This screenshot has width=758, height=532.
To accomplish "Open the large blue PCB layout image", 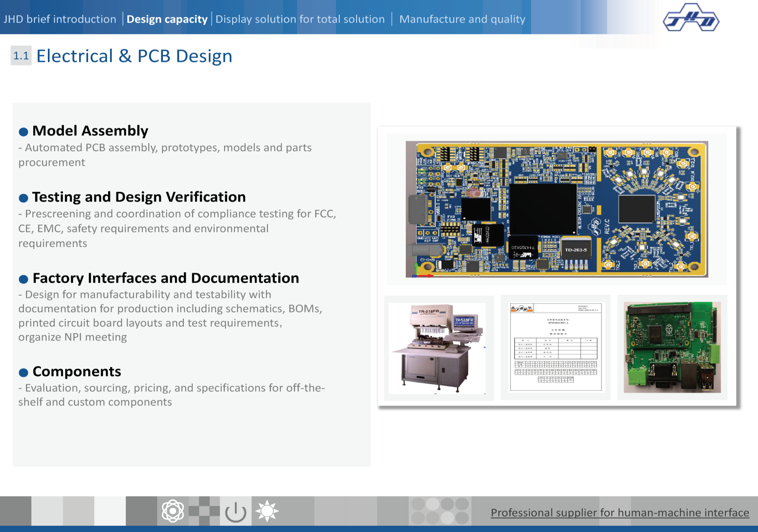I will tap(557, 209).
